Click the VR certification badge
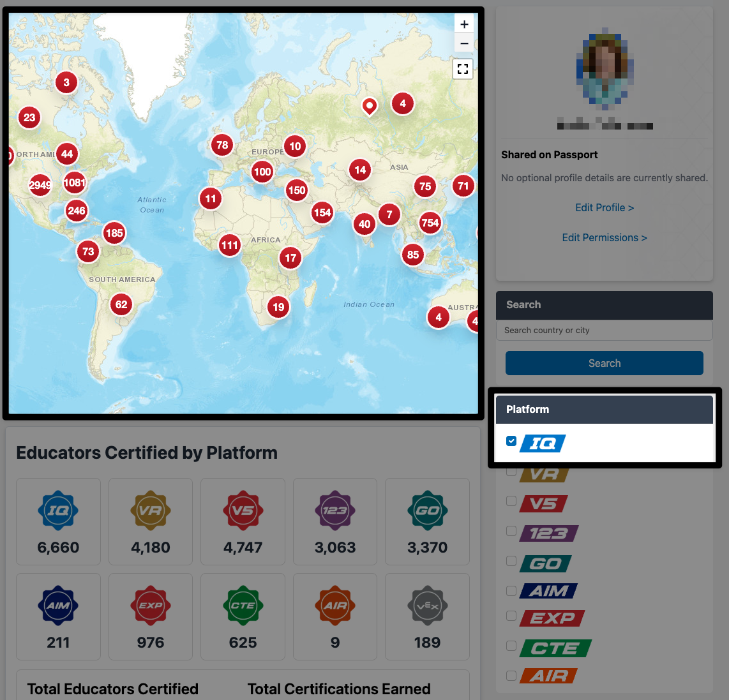The height and width of the screenshot is (700, 729). 151,510
